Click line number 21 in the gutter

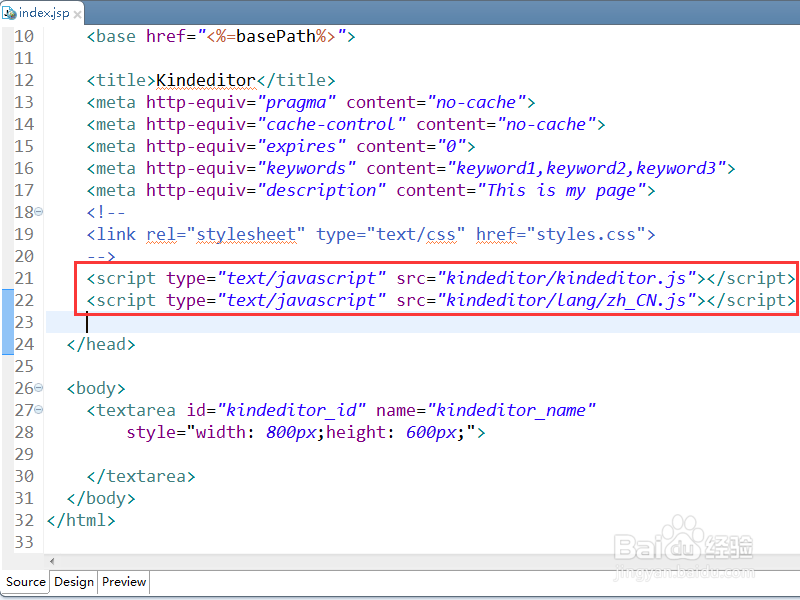point(24,278)
